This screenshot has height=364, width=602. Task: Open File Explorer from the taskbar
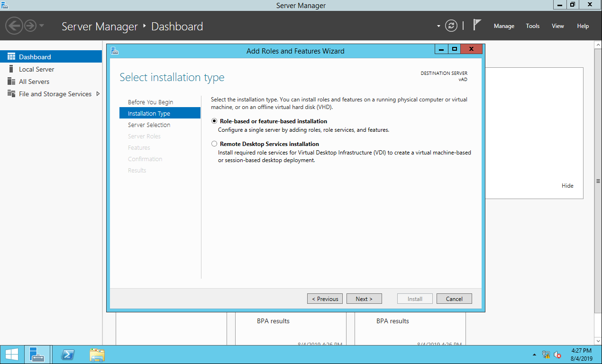[x=97, y=355]
